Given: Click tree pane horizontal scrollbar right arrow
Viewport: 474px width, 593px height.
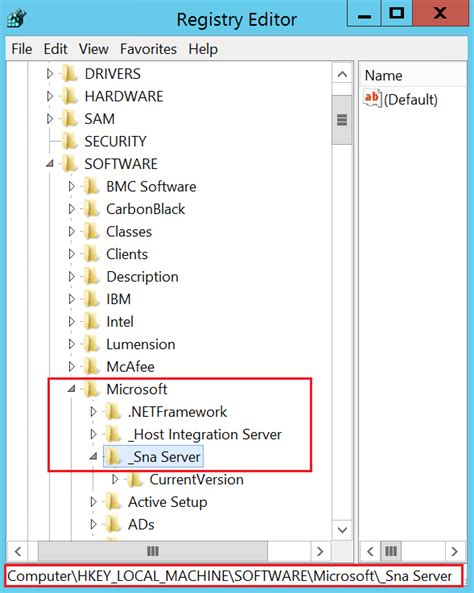Looking at the screenshot, I should [320, 551].
